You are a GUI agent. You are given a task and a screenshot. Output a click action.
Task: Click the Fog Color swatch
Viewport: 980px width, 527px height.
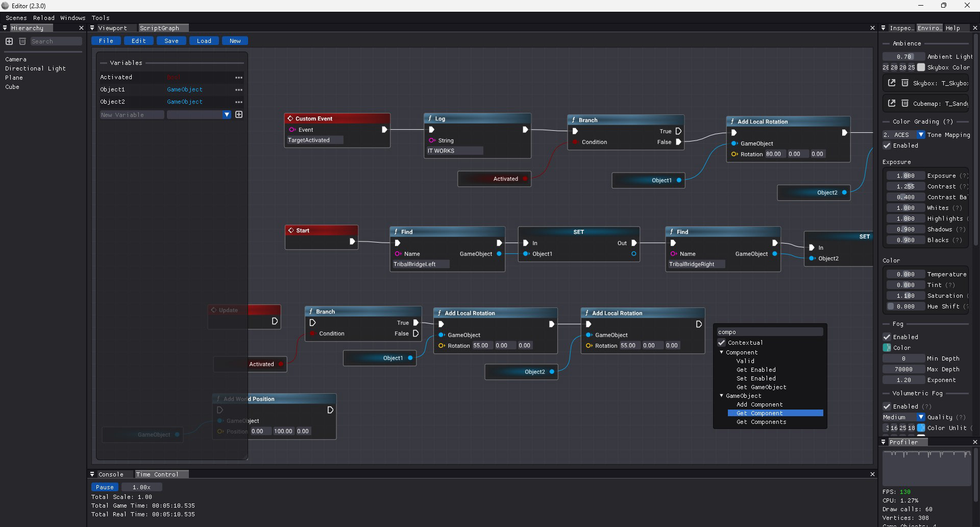click(x=887, y=348)
